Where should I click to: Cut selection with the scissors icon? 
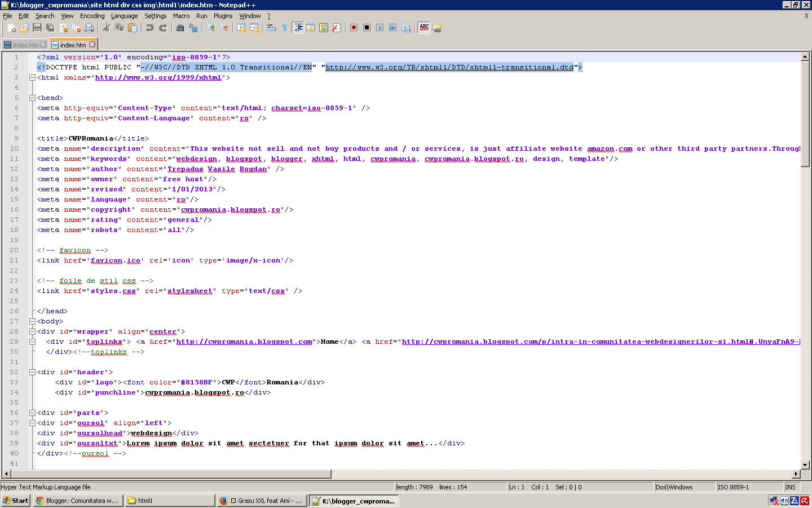click(107, 28)
